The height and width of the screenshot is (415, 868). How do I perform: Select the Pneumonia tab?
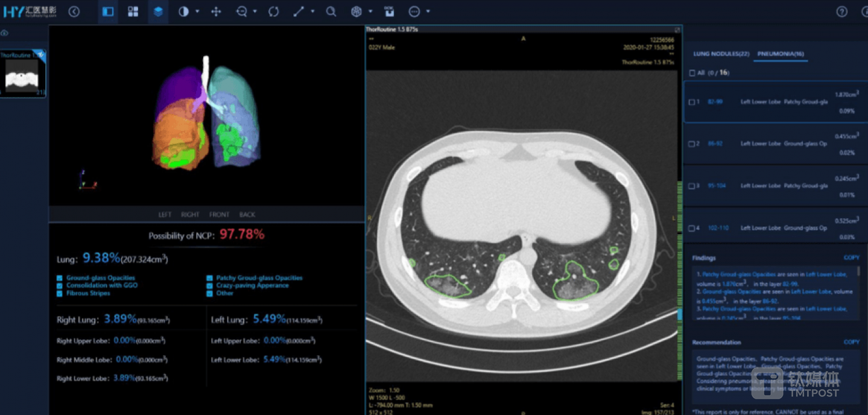pos(781,54)
